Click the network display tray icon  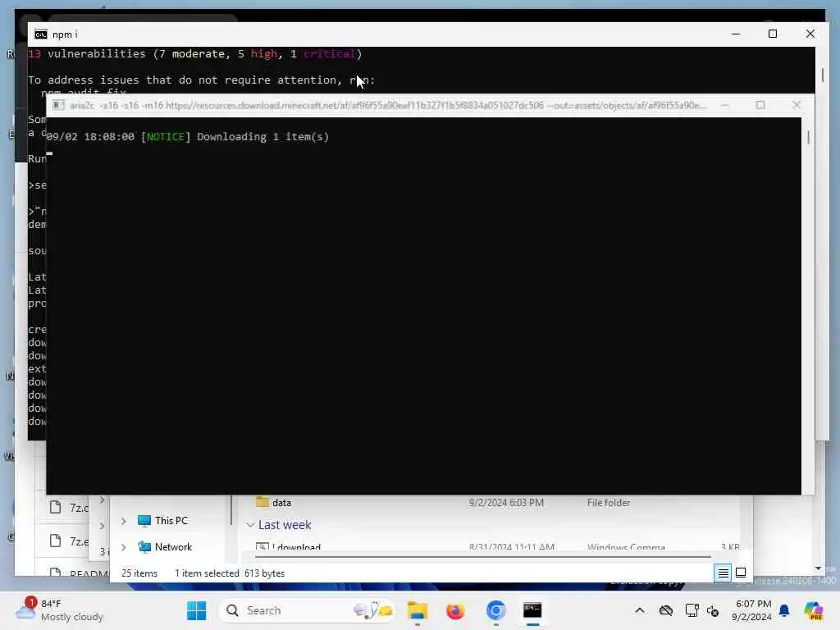click(692, 610)
